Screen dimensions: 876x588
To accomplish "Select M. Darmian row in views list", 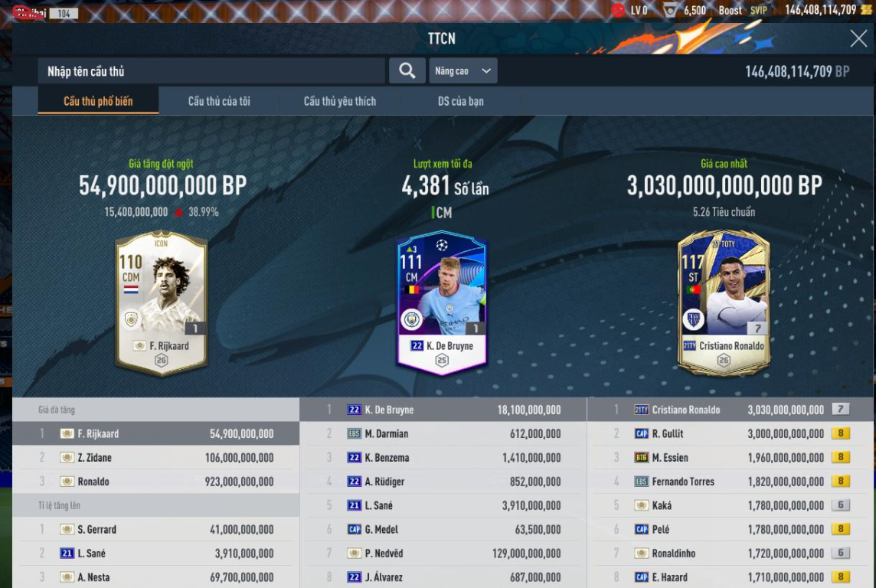I will tap(443, 433).
